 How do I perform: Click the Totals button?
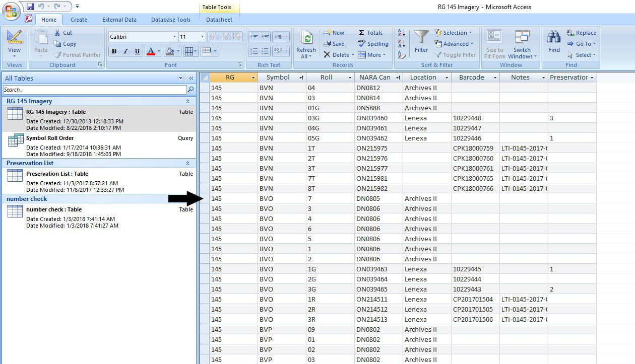click(x=370, y=33)
